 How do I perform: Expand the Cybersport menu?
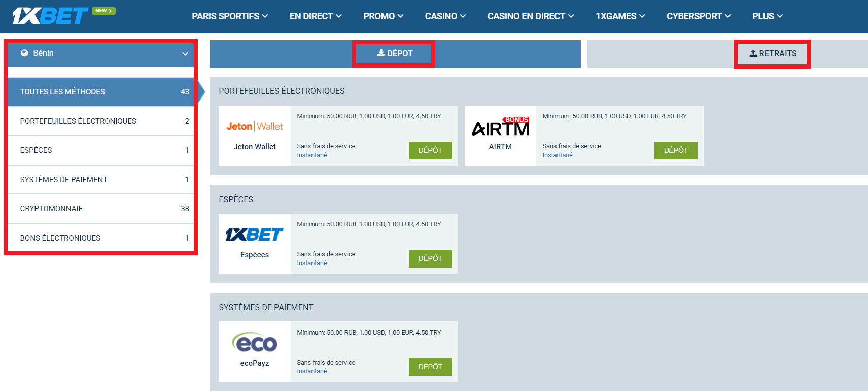pyautogui.click(x=699, y=16)
